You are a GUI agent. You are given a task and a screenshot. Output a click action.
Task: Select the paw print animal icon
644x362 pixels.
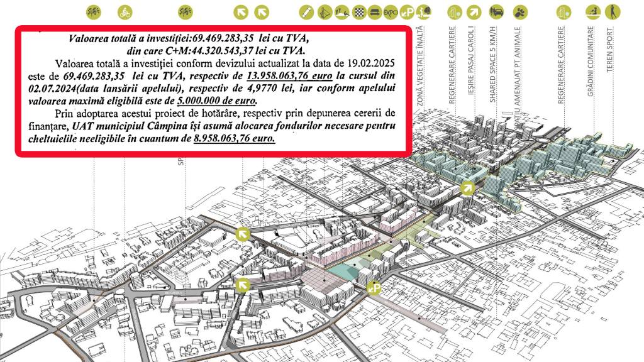pos(519,11)
